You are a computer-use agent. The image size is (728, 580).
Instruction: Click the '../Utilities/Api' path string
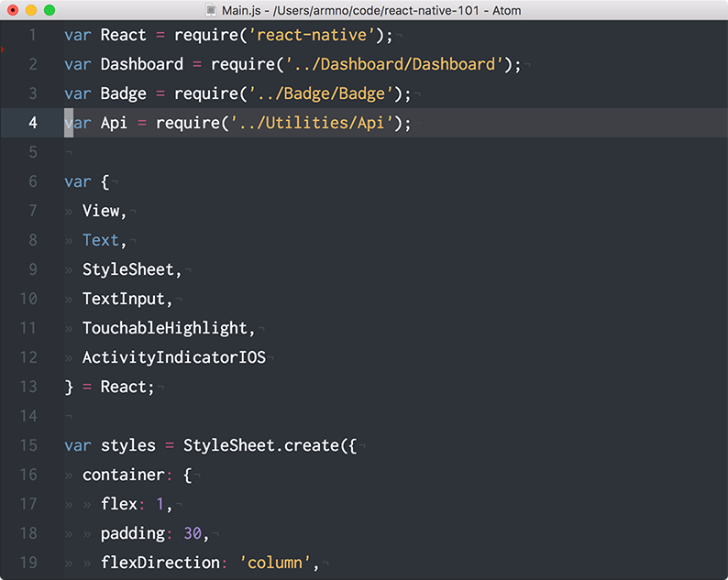pos(312,123)
